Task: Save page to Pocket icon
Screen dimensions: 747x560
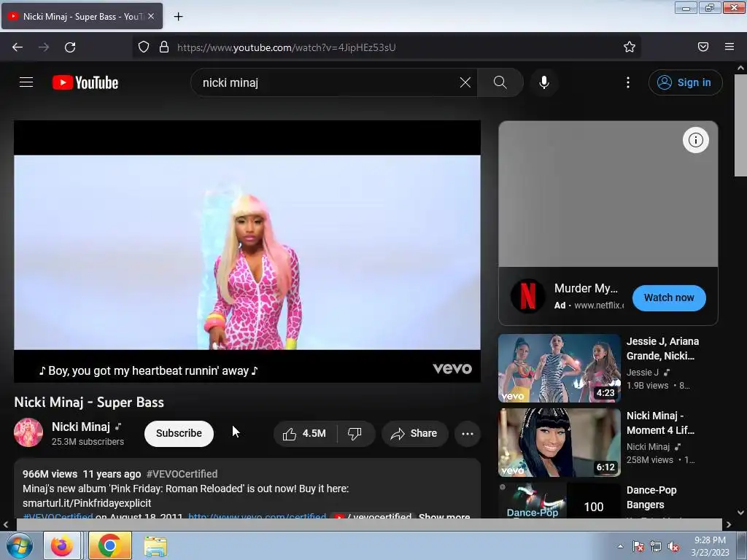Action: [x=703, y=47]
